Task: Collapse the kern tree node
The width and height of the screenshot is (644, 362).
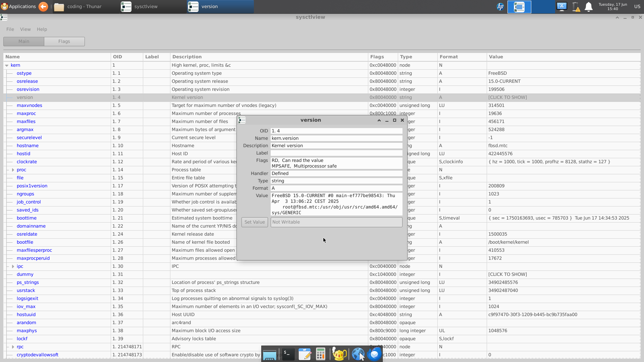Action: 7,65
